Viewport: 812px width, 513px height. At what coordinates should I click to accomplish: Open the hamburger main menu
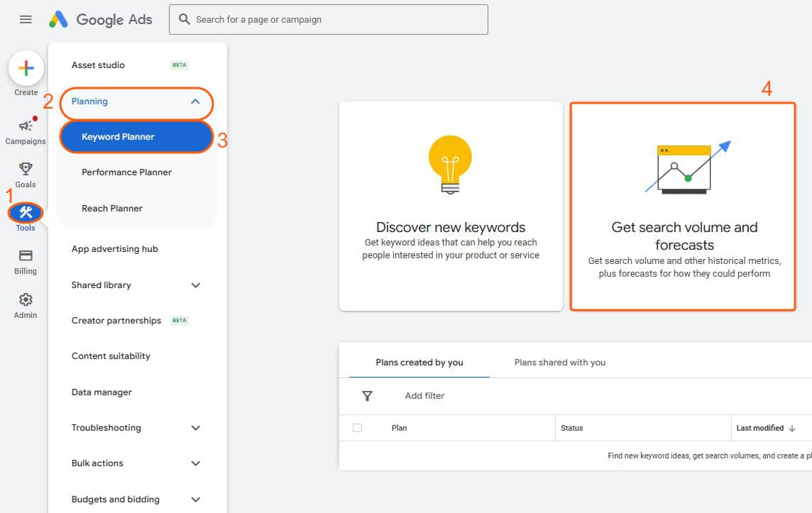point(26,20)
